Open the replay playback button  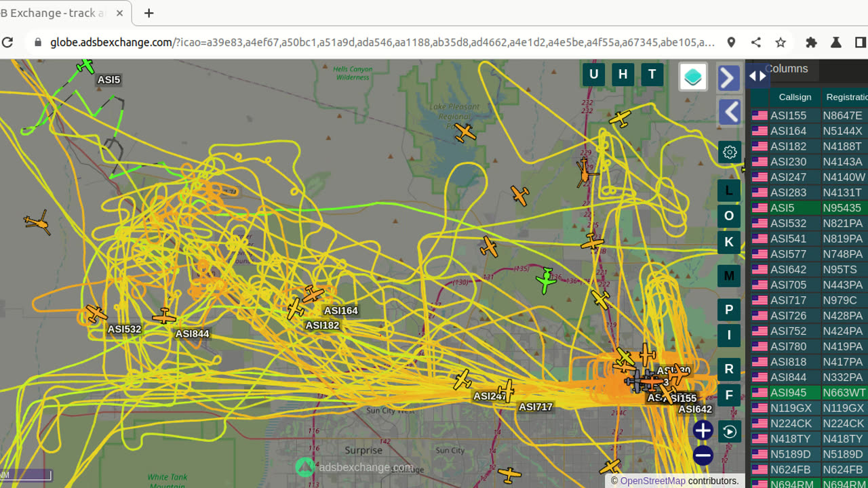pyautogui.click(x=730, y=432)
